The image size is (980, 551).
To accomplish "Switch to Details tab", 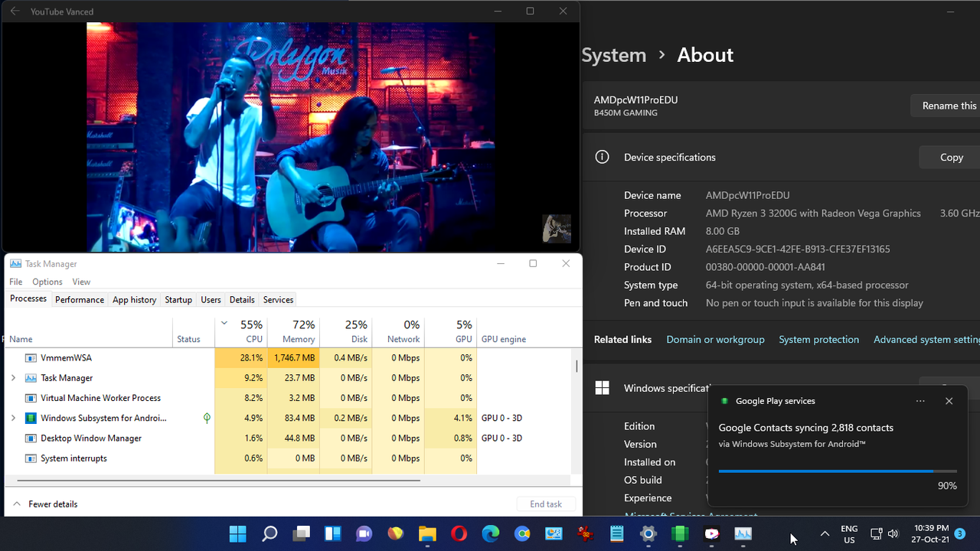I will 242,300.
